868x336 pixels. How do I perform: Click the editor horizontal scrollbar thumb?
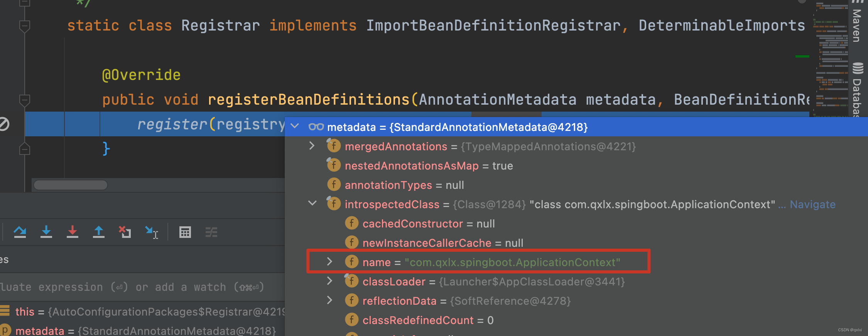click(71, 185)
